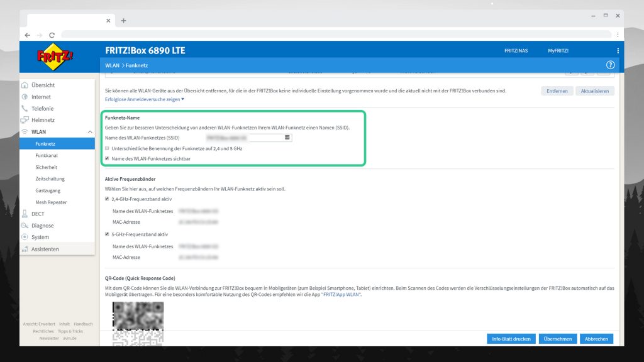
Task: Click the DECT handset icon
Action: point(25,214)
